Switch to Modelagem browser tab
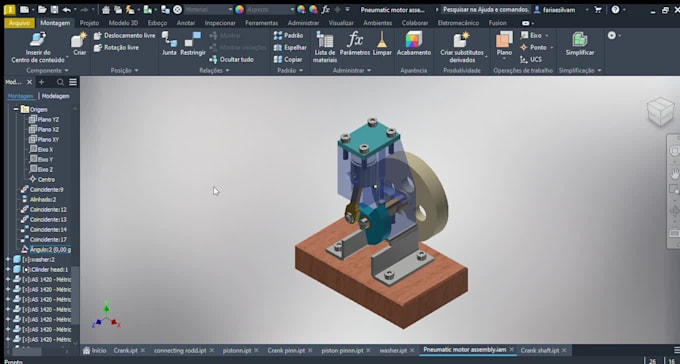 coord(55,96)
